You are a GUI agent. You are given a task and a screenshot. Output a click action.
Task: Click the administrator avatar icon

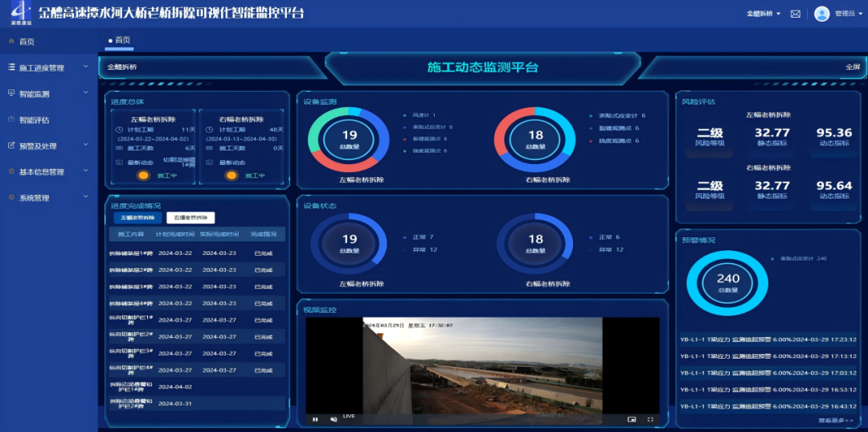pyautogui.click(x=821, y=14)
